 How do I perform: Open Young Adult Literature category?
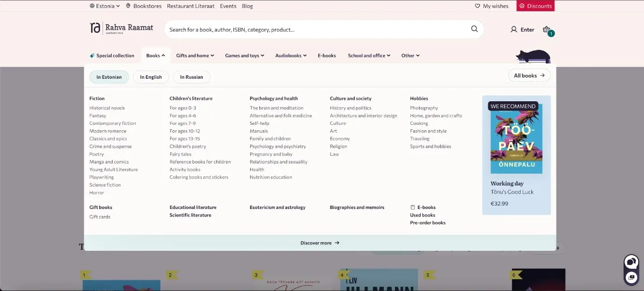(114, 169)
